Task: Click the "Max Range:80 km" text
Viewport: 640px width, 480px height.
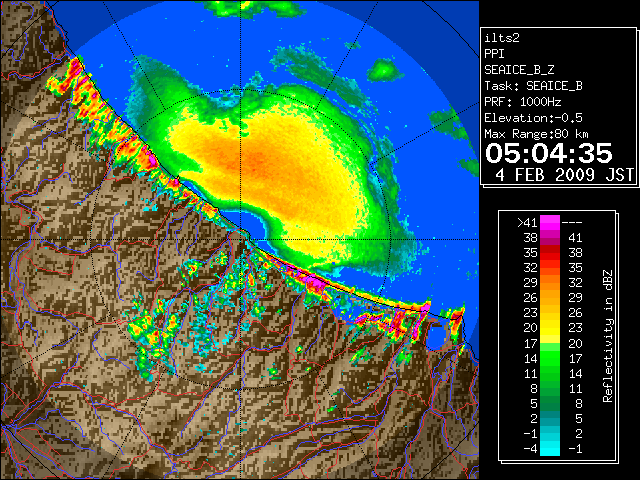Action: 536,134
